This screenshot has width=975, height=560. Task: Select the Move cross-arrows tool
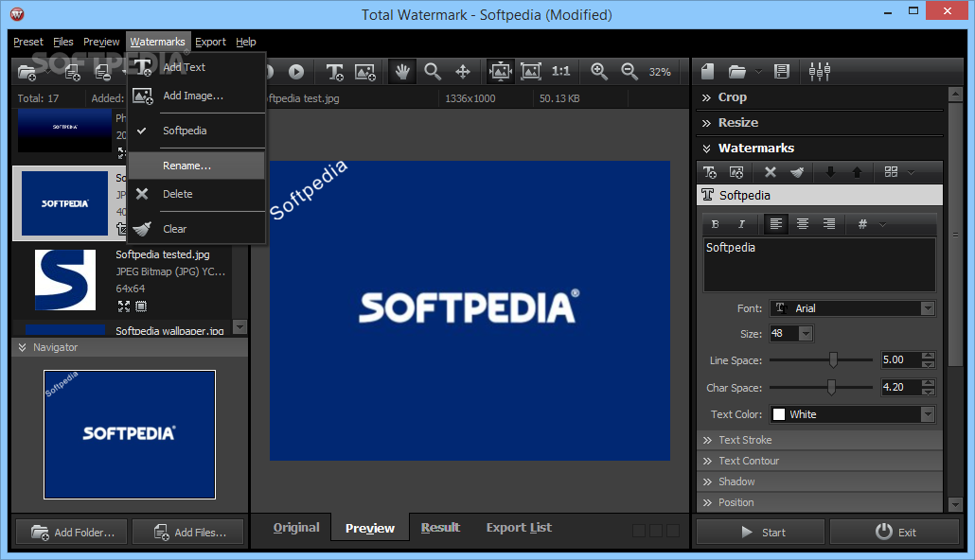463,72
